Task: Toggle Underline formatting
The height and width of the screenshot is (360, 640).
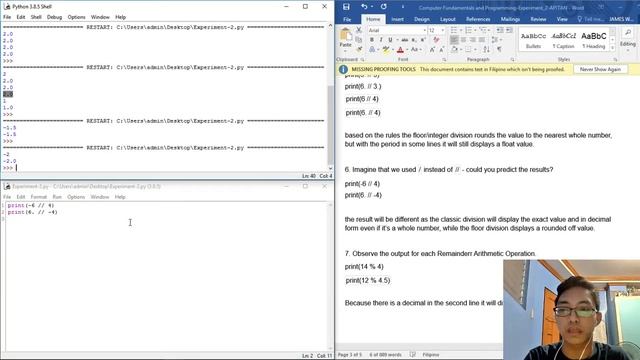Action: 390,40
